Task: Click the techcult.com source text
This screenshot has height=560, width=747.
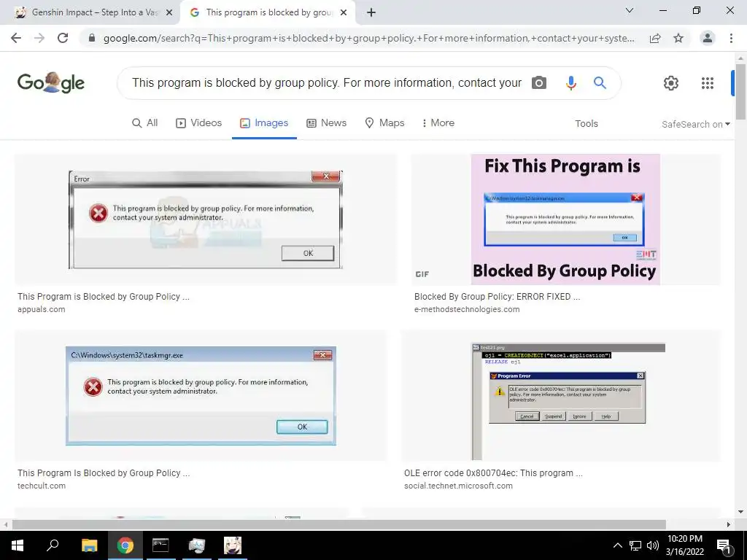Action: pyautogui.click(x=42, y=486)
